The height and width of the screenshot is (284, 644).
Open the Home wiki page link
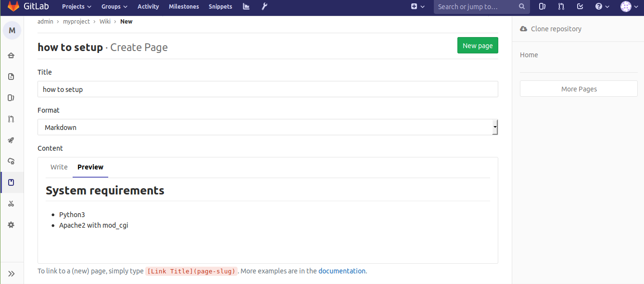coord(529,55)
